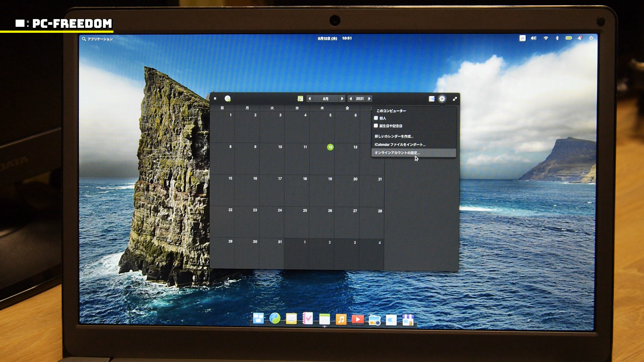
Task: Go to the previous month arrow
Action: click(x=310, y=99)
